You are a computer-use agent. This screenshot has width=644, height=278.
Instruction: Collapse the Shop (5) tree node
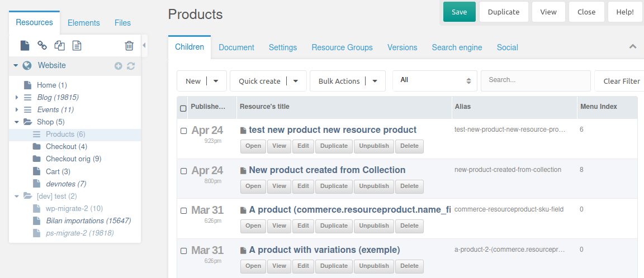(x=17, y=122)
